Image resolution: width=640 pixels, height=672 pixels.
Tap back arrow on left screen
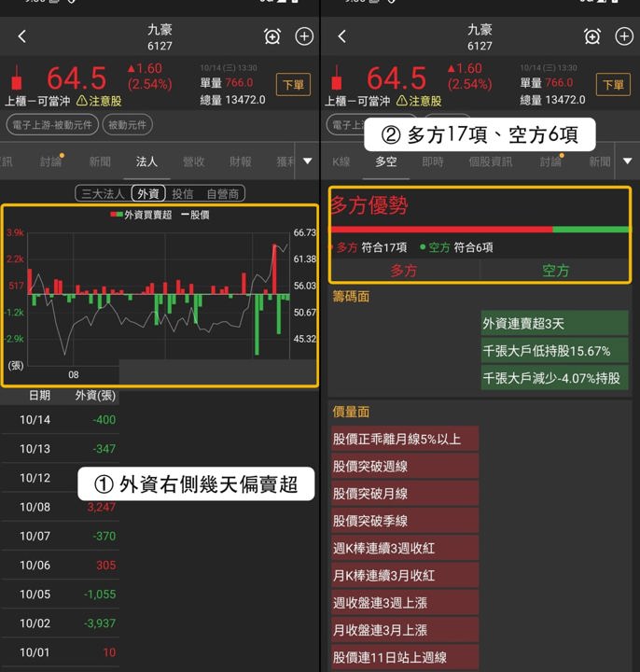point(22,36)
